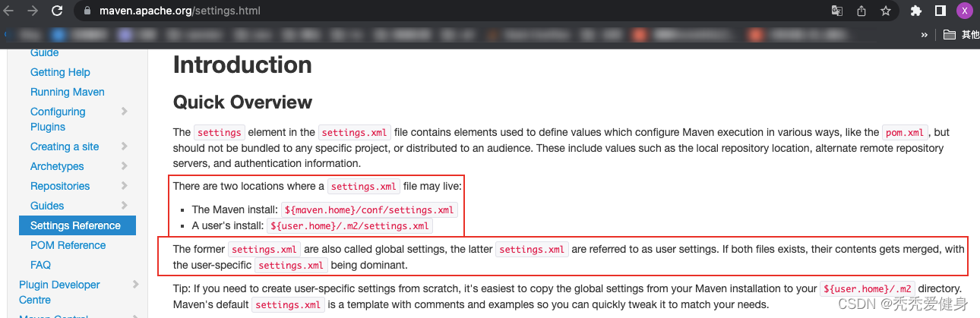Open the translate page icon
The width and height of the screenshot is (980, 318).
tap(836, 11)
